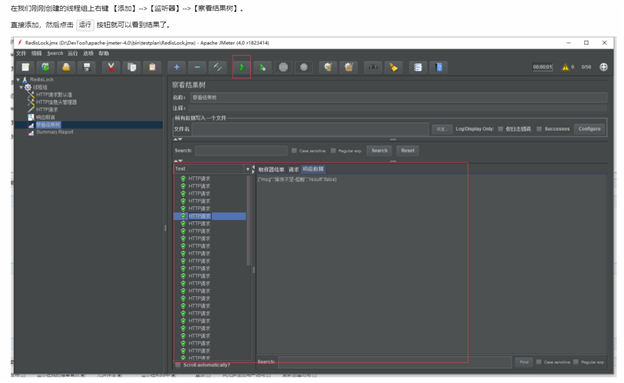
Task: Click the Clear results icon
Action: [x=328, y=67]
